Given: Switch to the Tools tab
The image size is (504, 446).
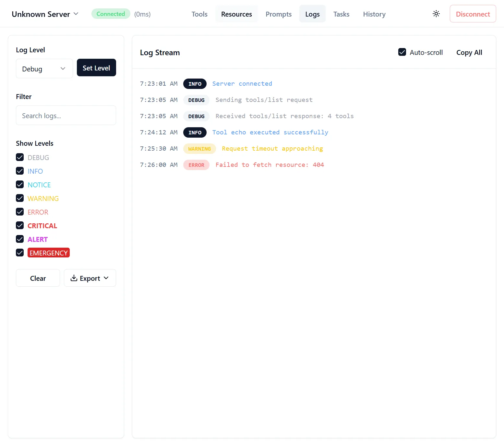Looking at the screenshot, I should coord(199,14).
